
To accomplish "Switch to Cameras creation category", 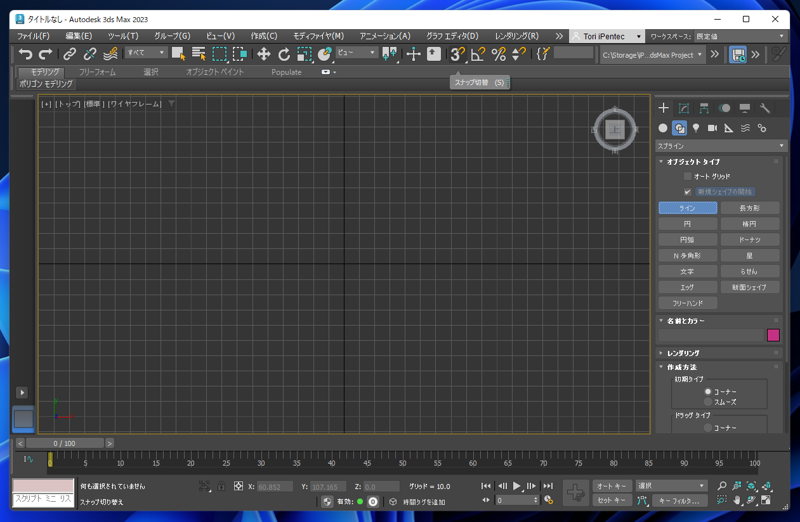I will (712, 128).
